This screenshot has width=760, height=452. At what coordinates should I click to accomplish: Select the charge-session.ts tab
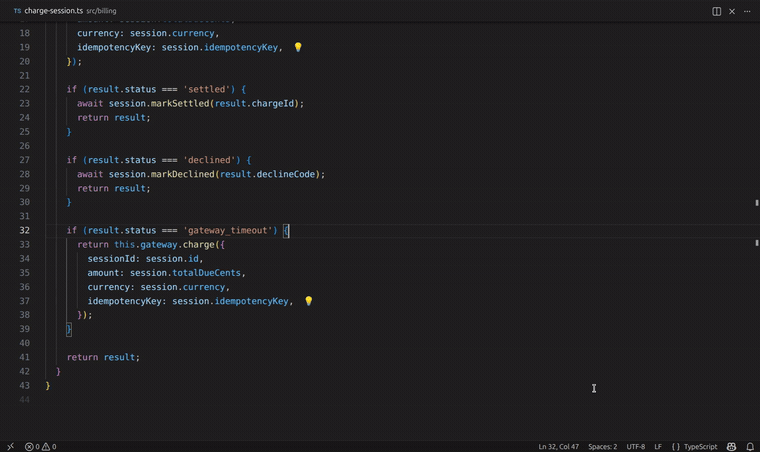[65, 11]
